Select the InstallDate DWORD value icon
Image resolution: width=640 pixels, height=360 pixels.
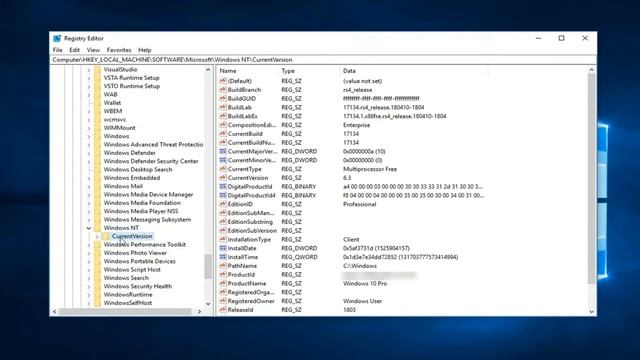(223, 248)
